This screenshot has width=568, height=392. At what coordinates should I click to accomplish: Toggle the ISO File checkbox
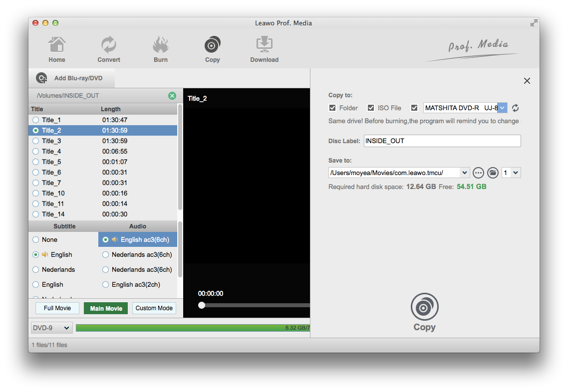click(370, 108)
